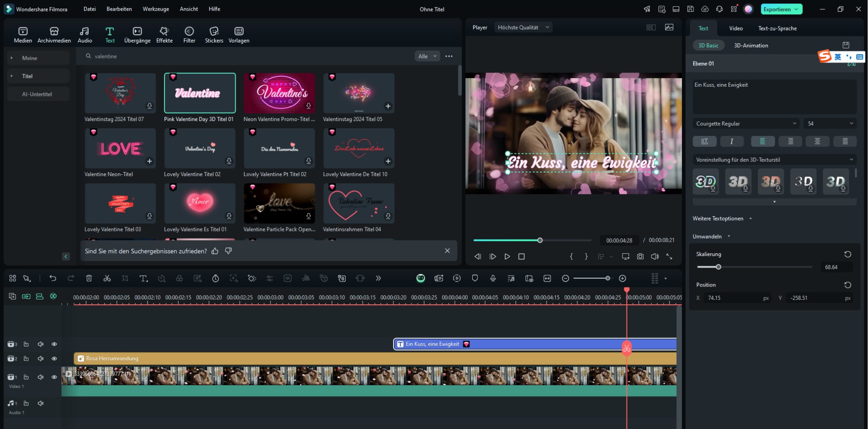
Task: Open the Alle filter dropdown
Action: pyautogui.click(x=427, y=56)
